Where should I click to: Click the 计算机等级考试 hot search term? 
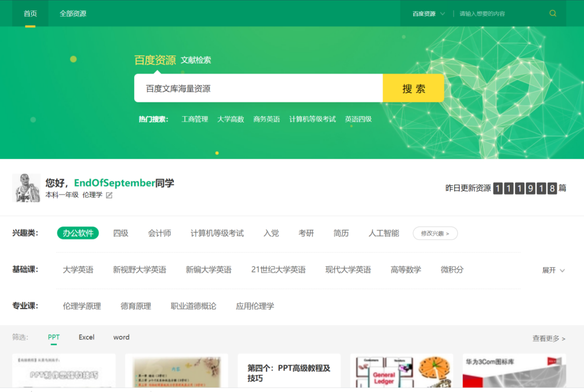pyautogui.click(x=312, y=119)
